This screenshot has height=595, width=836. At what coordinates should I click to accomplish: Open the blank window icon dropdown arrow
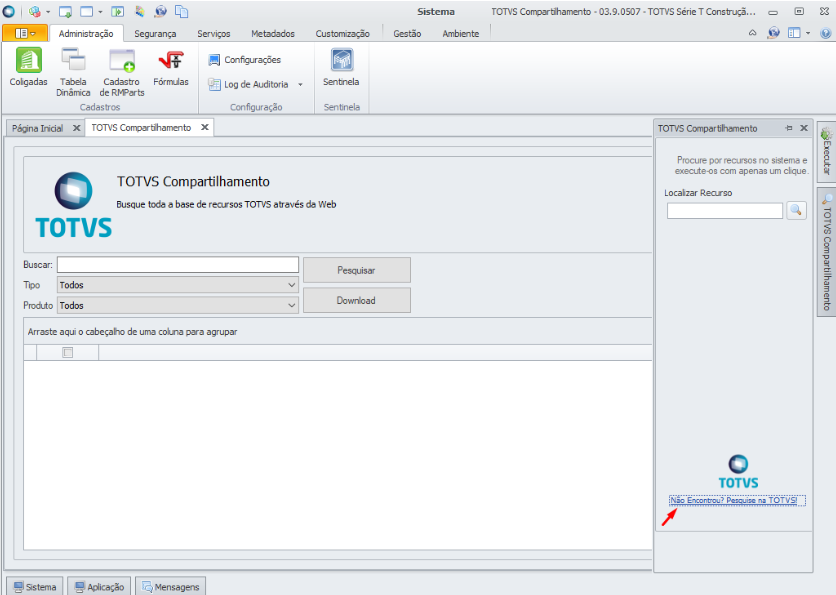tap(100, 12)
